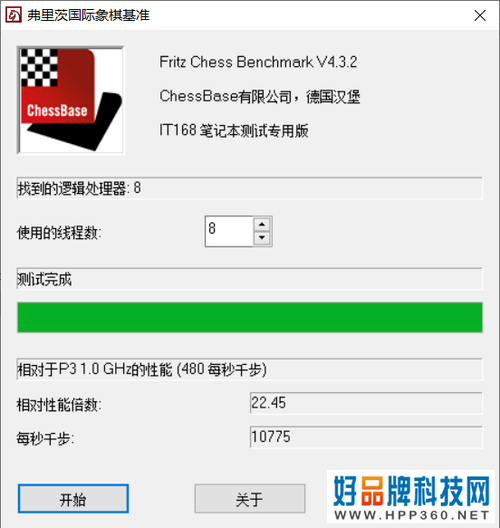Click the thread count input field
This screenshot has height=528, width=500.
(229, 231)
